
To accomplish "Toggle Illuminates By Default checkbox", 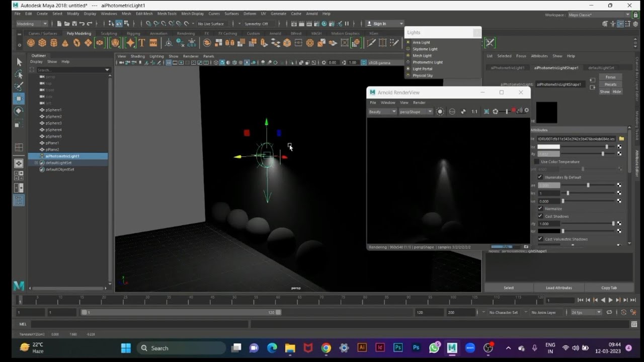I will [540, 177].
